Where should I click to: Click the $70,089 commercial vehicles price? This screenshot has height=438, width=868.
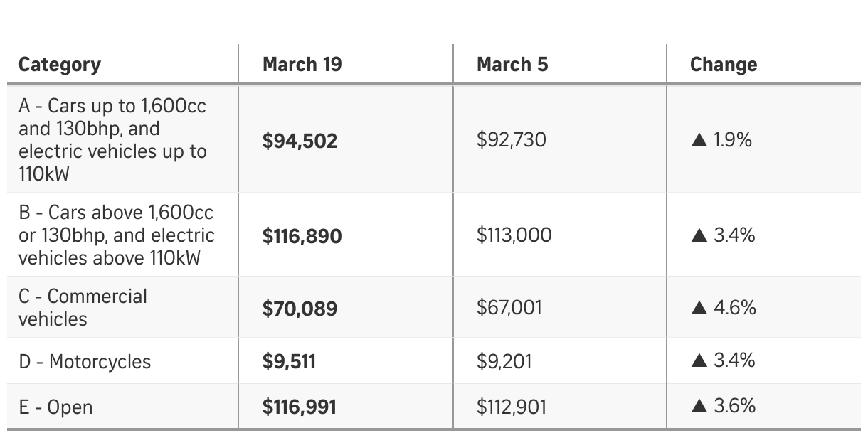pos(300,309)
